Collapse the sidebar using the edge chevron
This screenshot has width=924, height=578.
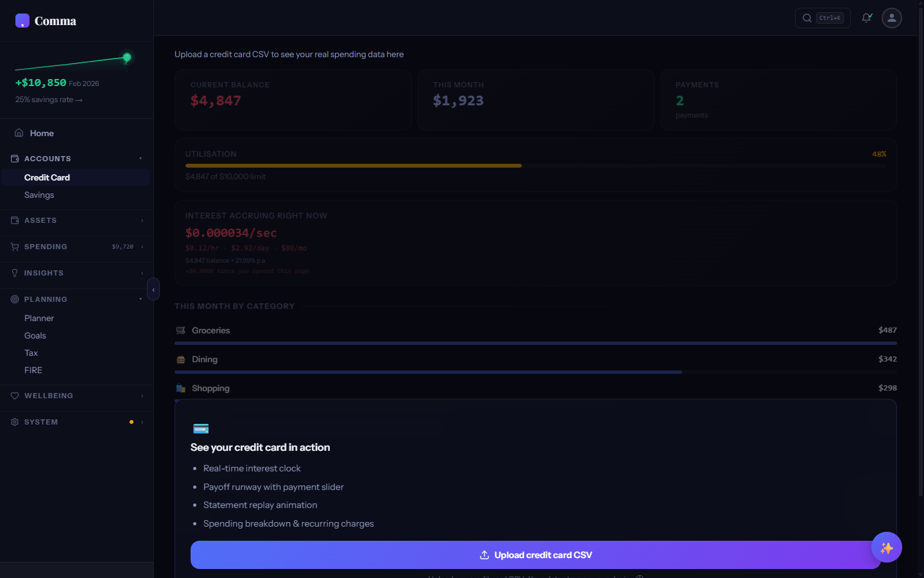pyautogui.click(x=153, y=289)
